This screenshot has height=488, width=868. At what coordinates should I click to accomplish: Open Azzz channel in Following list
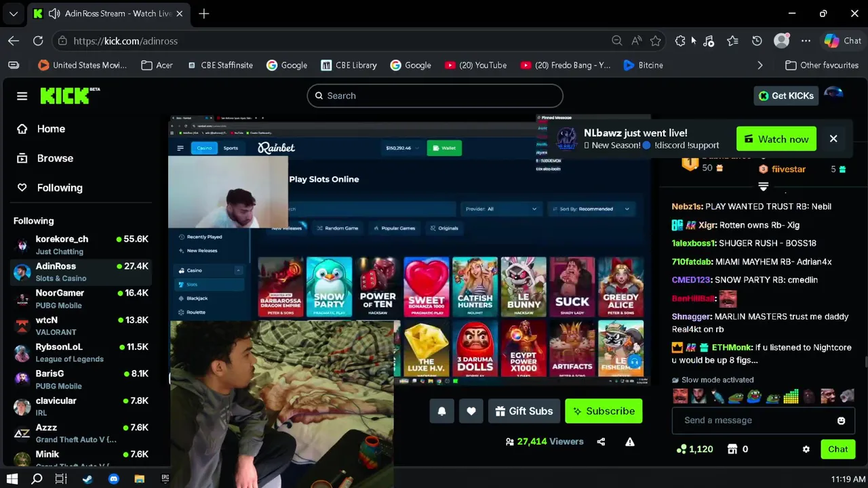point(81,433)
